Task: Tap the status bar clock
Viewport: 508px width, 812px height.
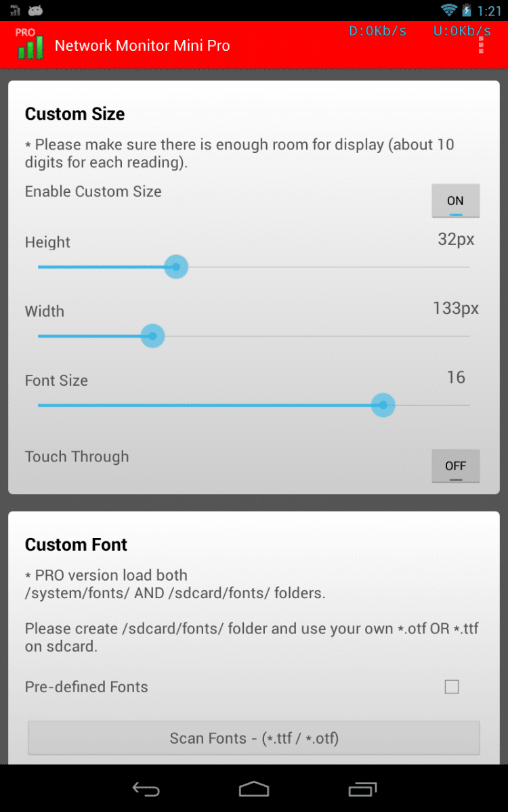Action: click(489, 11)
